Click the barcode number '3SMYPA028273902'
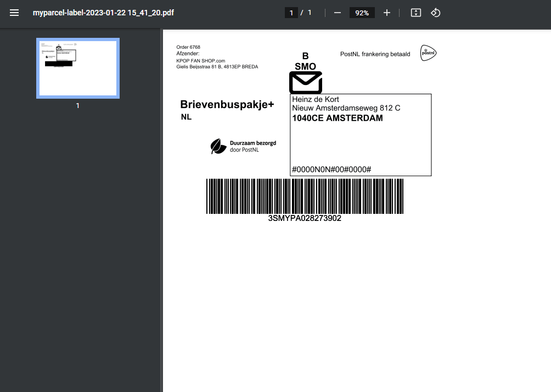This screenshot has width=551, height=392. pyautogui.click(x=305, y=218)
